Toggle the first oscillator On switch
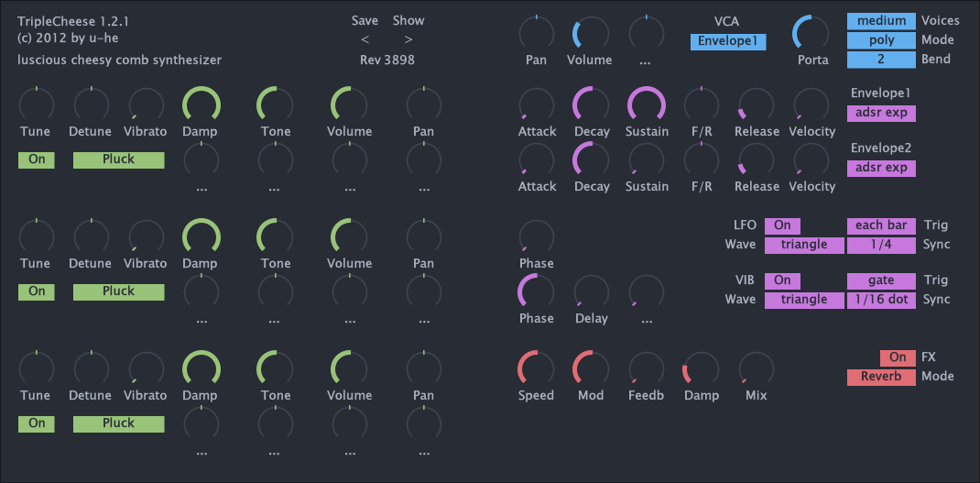 (37, 159)
